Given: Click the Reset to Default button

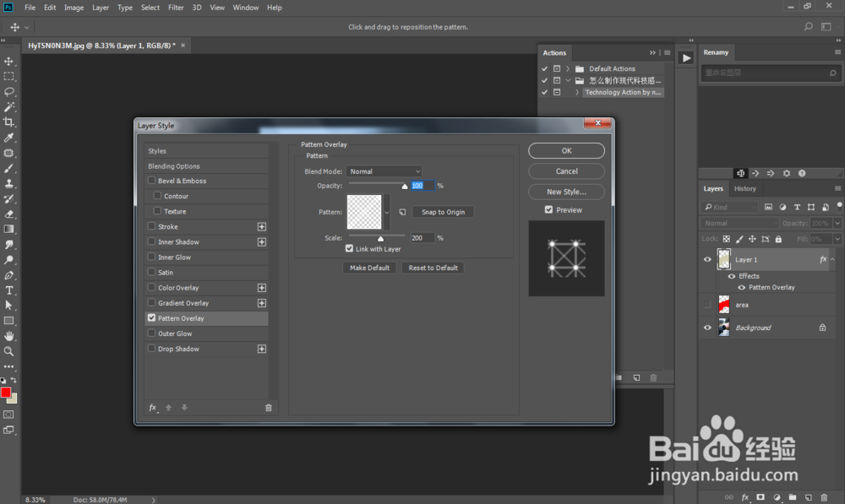Looking at the screenshot, I should tap(433, 268).
